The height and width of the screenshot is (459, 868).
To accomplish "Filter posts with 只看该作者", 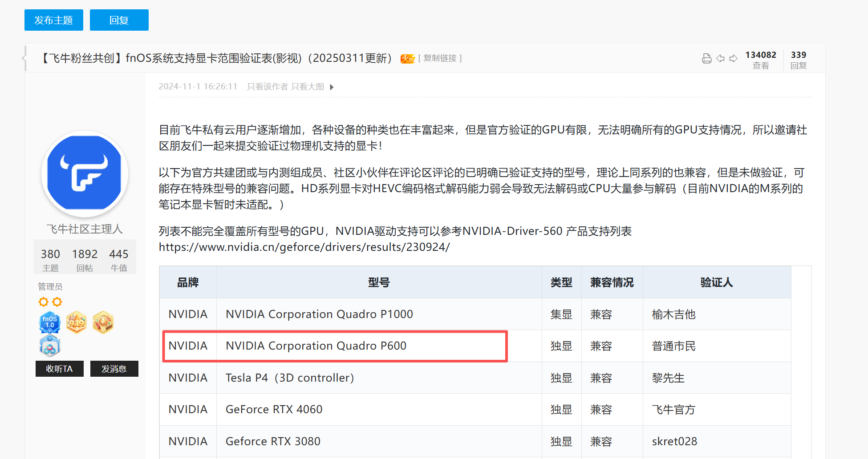I will tap(268, 87).
